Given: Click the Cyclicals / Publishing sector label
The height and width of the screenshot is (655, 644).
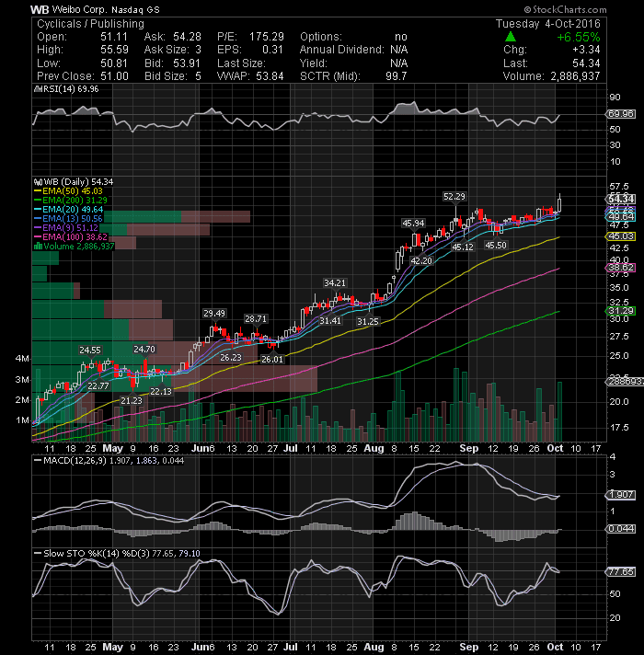Looking at the screenshot, I should click(90, 24).
